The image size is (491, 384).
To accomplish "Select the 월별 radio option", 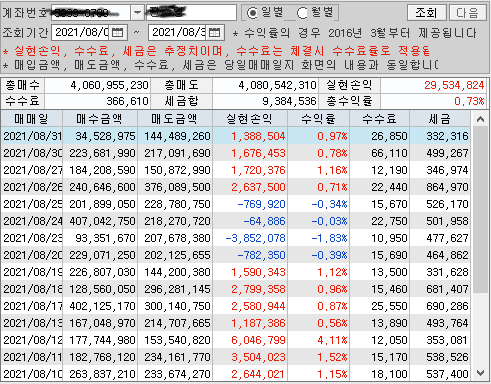I will point(302,13).
